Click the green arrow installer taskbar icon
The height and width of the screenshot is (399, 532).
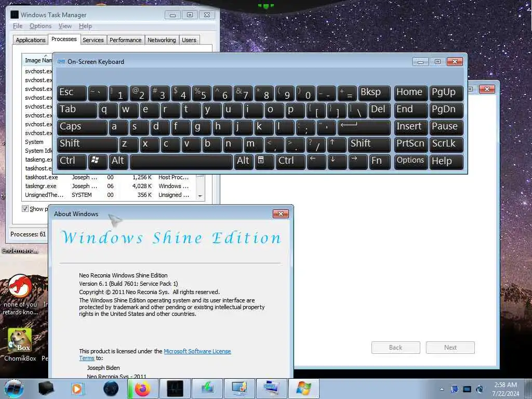(207, 389)
